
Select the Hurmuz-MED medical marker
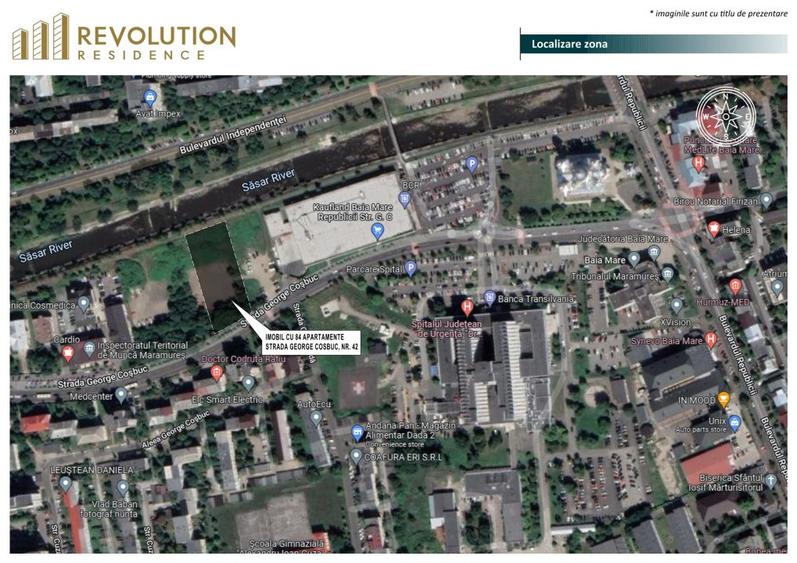click(735, 287)
